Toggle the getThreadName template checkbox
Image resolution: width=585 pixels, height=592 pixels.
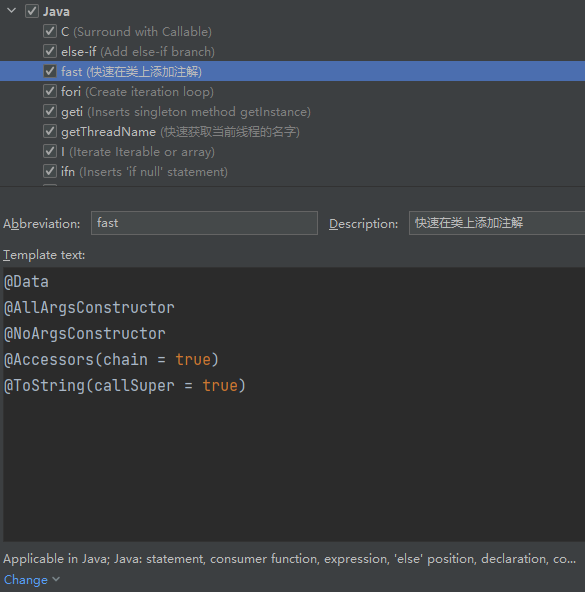pos(50,131)
